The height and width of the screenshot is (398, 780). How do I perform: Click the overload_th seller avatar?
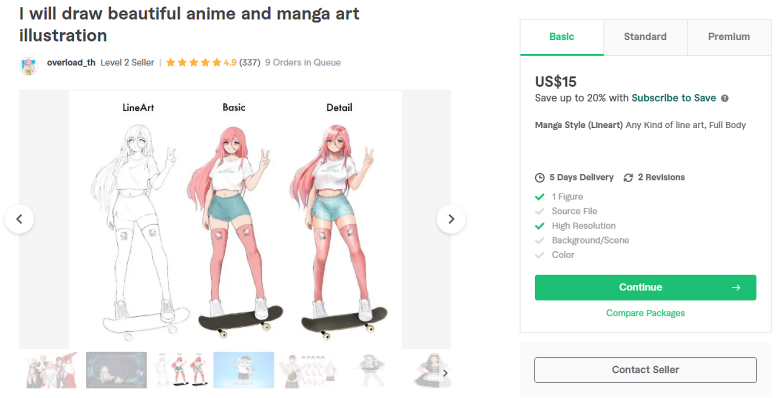[x=29, y=66]
